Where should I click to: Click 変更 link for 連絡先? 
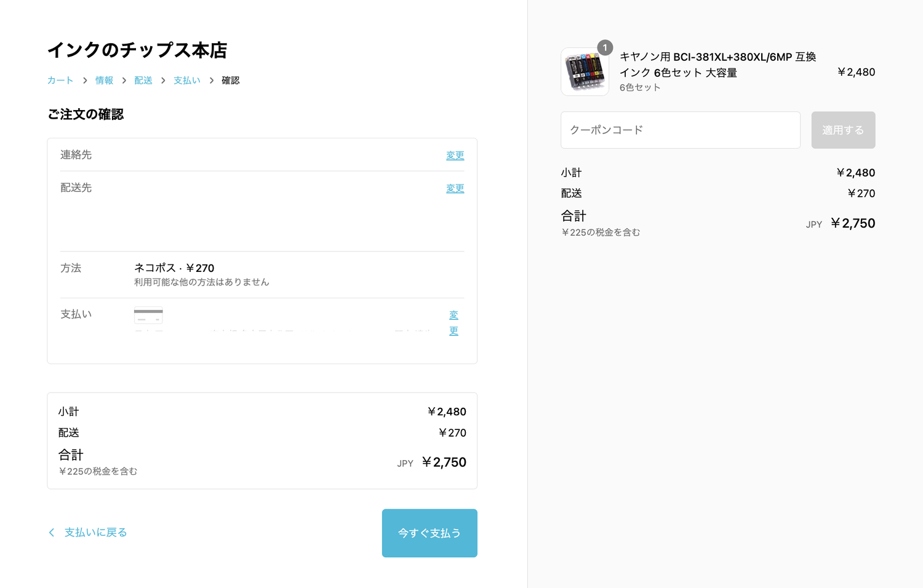pyautogui.click(x=455, y=156)
